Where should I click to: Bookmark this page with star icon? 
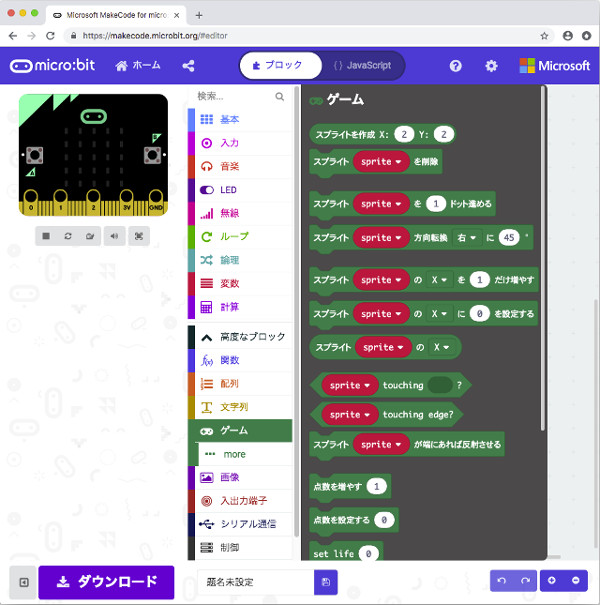544,36
